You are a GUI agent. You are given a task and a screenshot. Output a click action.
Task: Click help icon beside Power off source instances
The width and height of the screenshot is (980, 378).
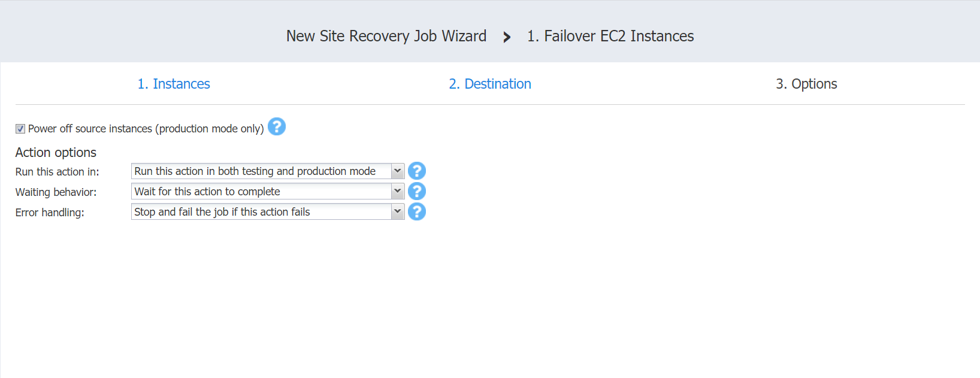(276, 127)
